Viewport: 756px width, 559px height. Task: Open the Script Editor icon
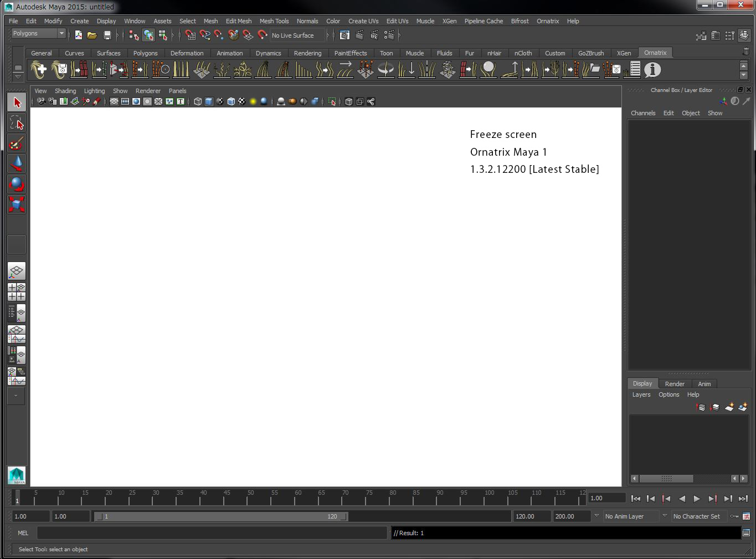coord(746,533)
